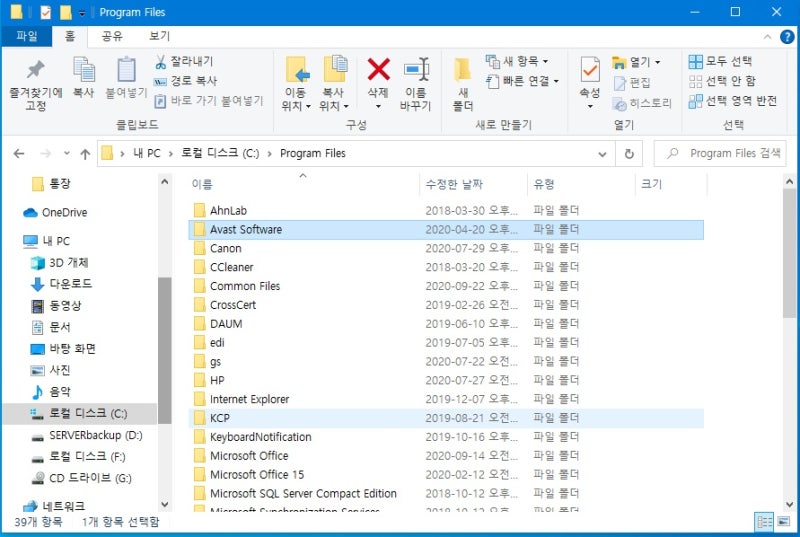Choose Paste shortcut (바로 가기 붙여넣기)
Screen dimensions: 800x537
(209, 101)
